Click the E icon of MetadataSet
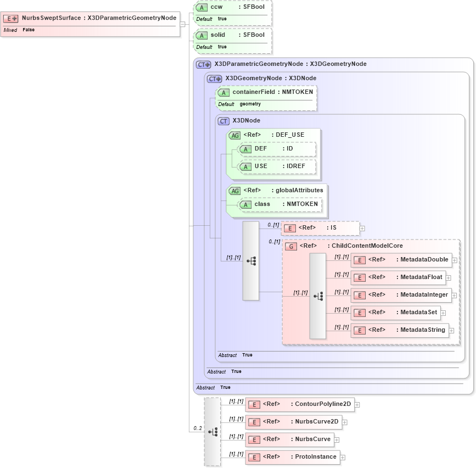The height and width of the screenshot is (468, 476). tap(360, 313)
